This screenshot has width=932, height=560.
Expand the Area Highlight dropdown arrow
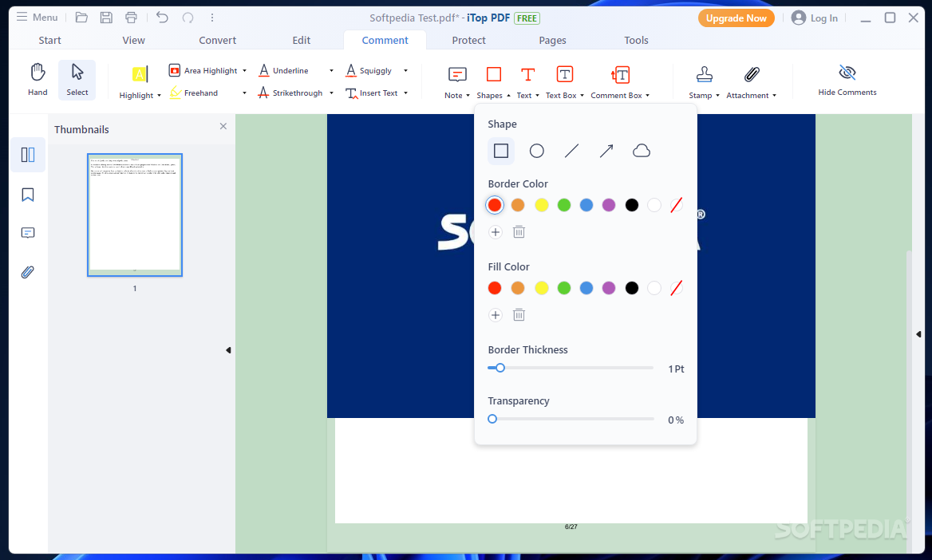click(x=244, y=71)
